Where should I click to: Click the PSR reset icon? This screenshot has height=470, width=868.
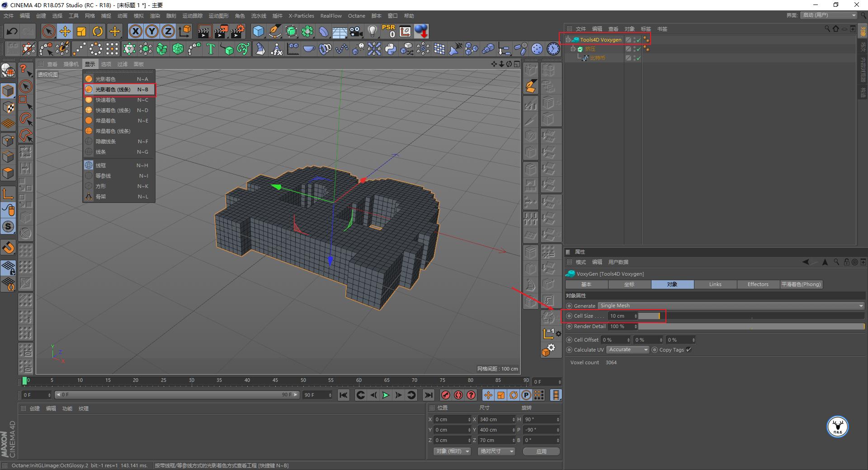click(x=388, y=31)
